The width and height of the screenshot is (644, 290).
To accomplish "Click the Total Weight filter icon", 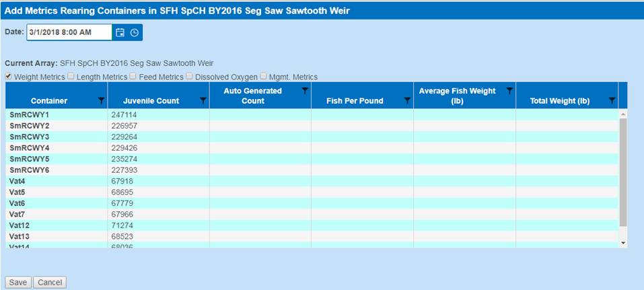I will coord(612,101).
